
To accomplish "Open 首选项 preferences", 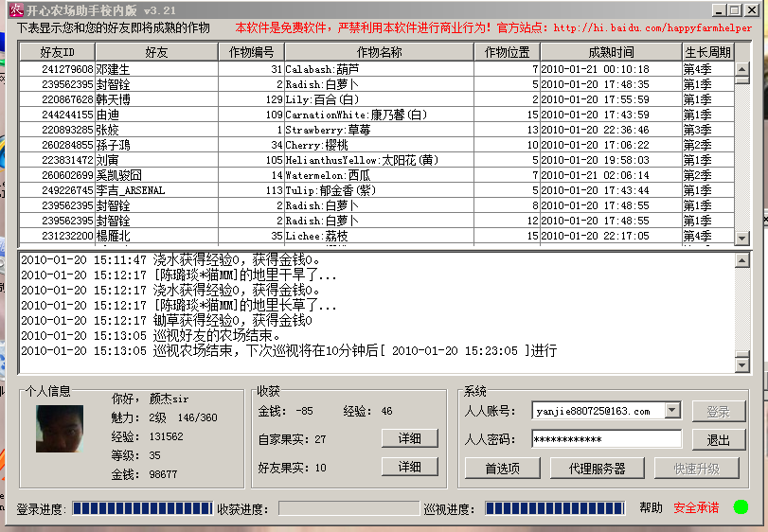I will (505, 469).
